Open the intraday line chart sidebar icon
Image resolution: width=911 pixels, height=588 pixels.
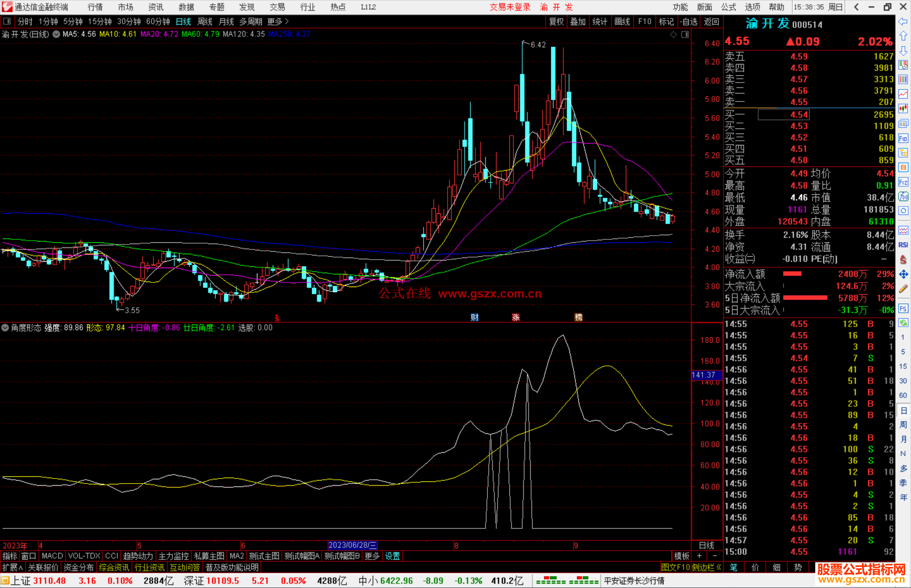903,94
